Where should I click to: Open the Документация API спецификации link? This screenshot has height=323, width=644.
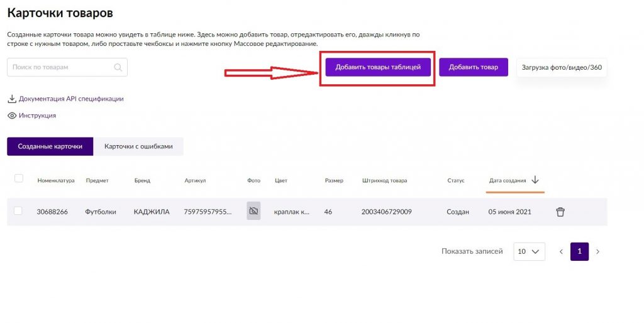71,99
